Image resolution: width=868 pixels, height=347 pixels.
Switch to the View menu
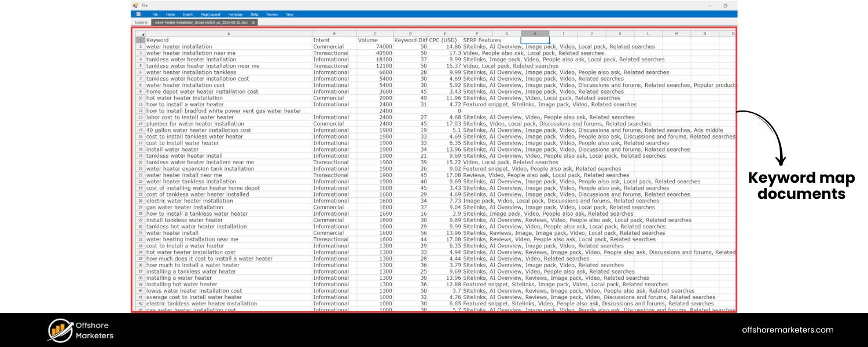click(x=289, y=14)
